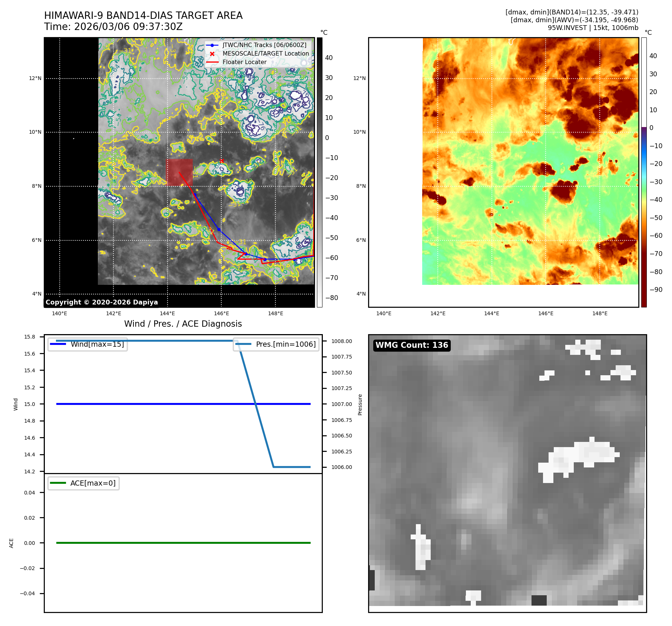Click the red shaded floater square
672x626 pixels.
[x=179, y=172]
